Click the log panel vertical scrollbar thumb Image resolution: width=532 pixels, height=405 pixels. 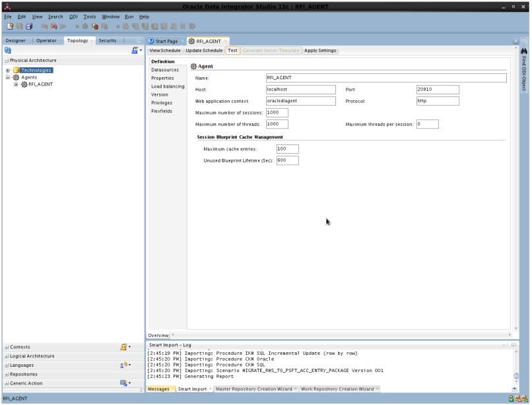tap(515, 376)
